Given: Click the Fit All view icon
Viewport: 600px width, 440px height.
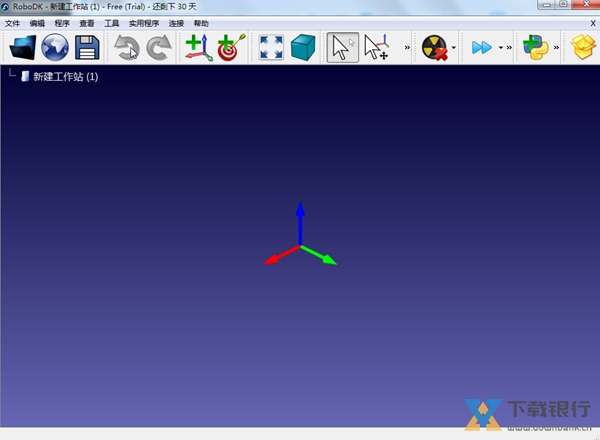Looking at the screenshot, I should 271,47.
